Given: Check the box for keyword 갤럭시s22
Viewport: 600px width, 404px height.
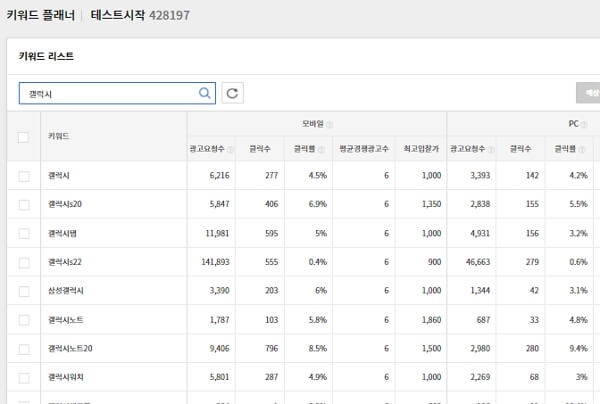Looking at the screenshot, I should [24, 262].
